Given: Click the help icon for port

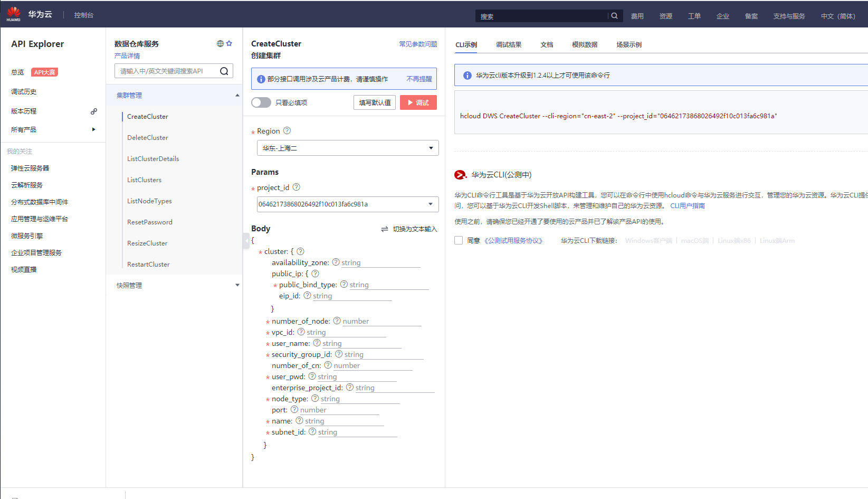Looking at the screenshot, I should 294,409.
